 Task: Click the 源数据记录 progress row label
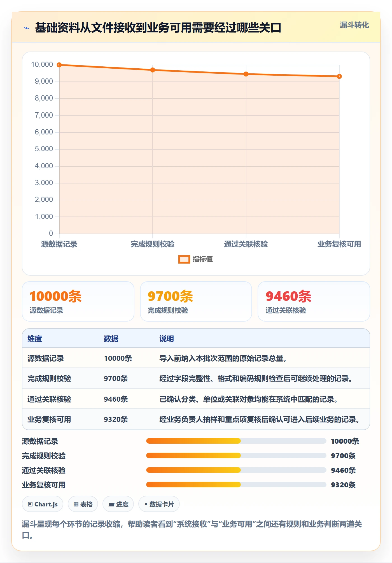(x=40, y=441)
